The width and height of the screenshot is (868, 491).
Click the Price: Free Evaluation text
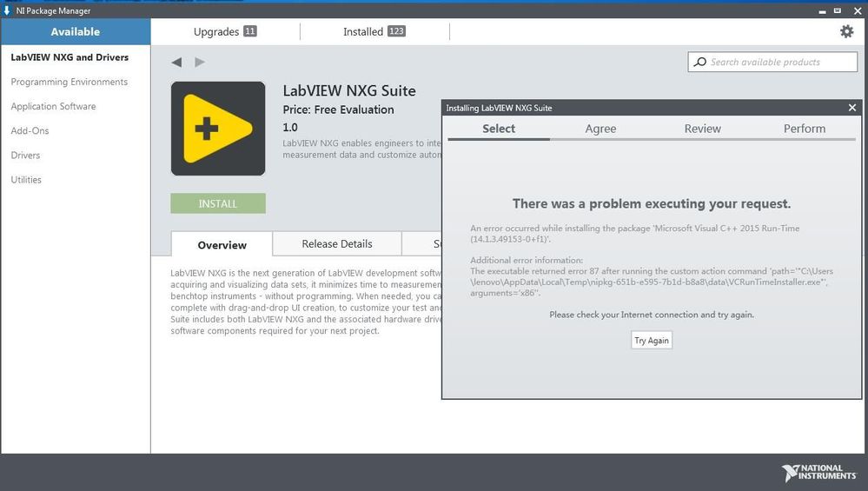tap(338, 109)
